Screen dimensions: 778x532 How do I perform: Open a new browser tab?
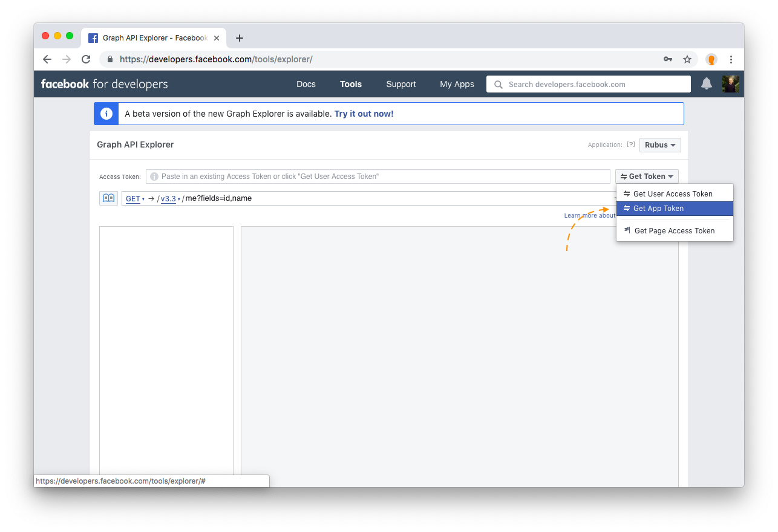pos(240,38)
